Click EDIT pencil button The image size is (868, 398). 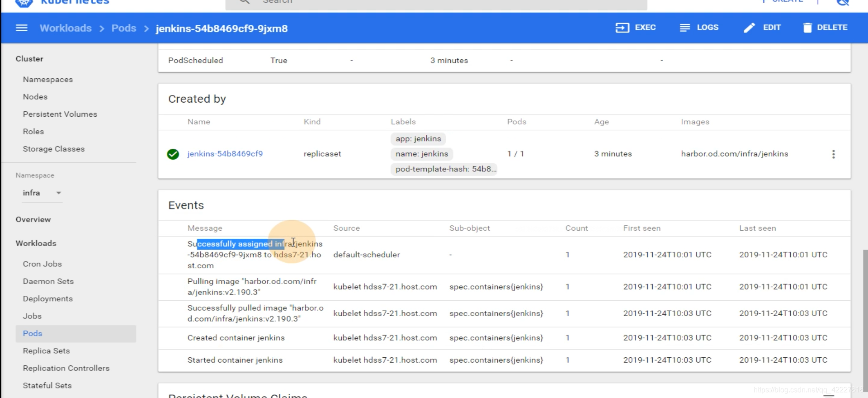[762, 28]
